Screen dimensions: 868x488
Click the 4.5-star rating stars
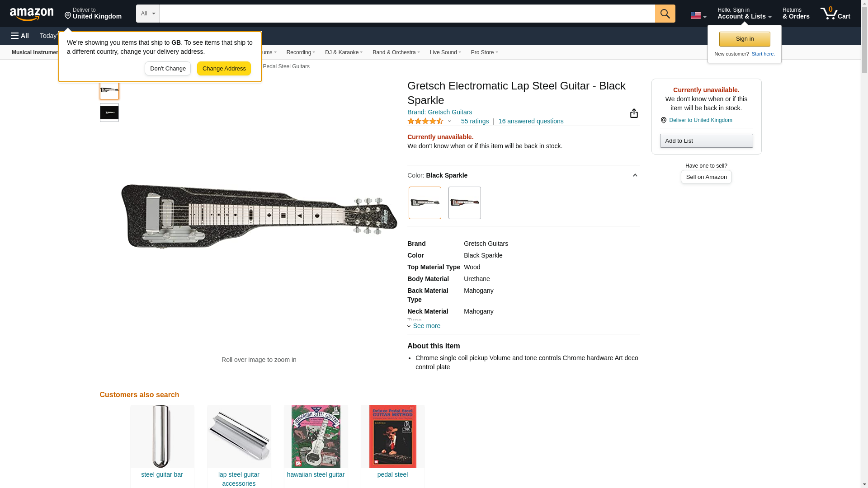pyautogui.click(x=425, y=121)
